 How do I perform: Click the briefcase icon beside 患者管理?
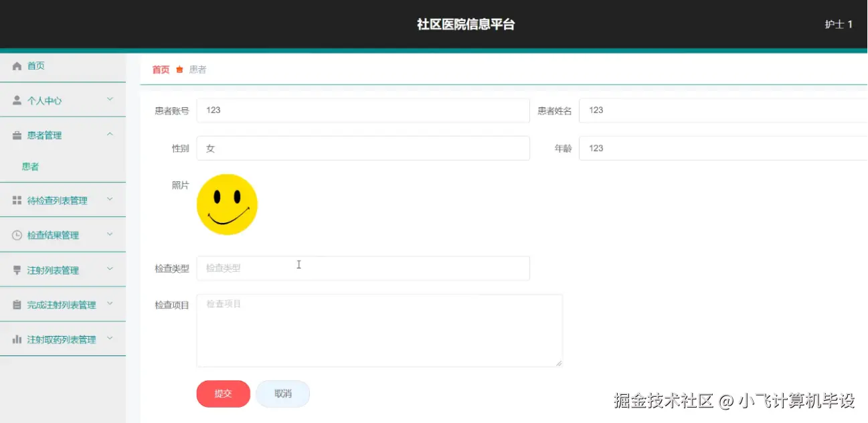(x=17, y=135)
